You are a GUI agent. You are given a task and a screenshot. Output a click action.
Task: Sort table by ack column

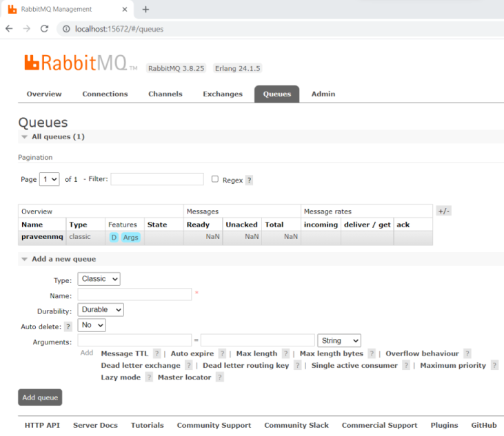[403, 225]
